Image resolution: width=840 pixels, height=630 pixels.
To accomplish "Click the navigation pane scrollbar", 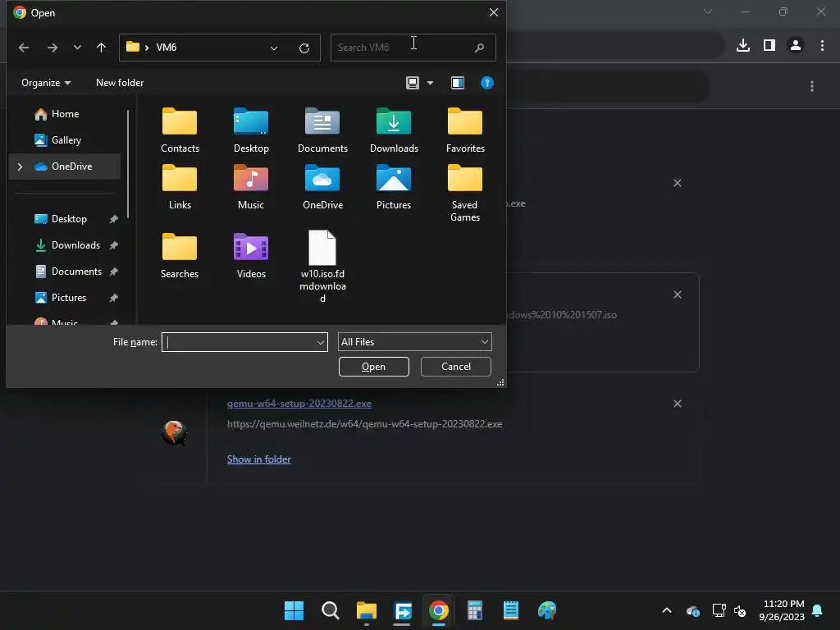I will coord(128,163).
